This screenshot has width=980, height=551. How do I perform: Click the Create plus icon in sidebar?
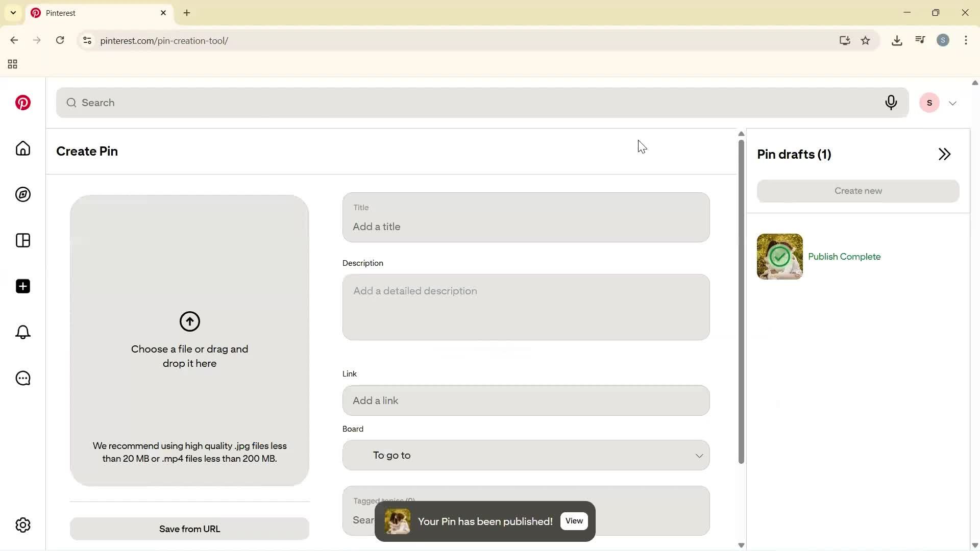coord(22,286)
